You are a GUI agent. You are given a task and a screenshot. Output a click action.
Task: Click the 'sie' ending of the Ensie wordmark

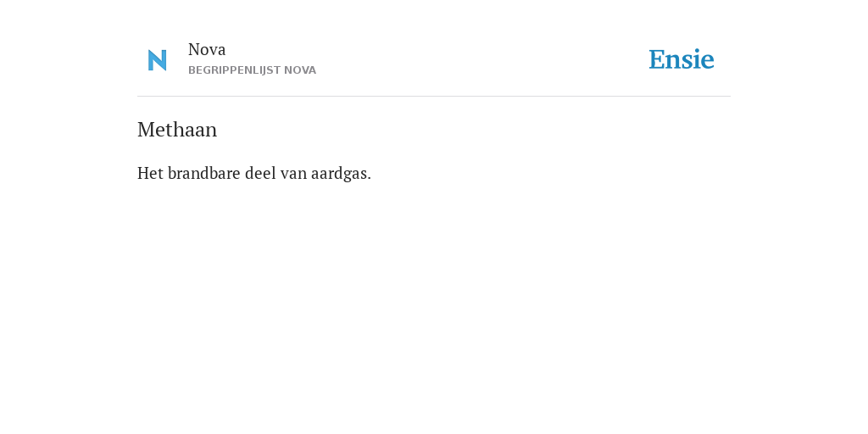(x=698, y=60)
